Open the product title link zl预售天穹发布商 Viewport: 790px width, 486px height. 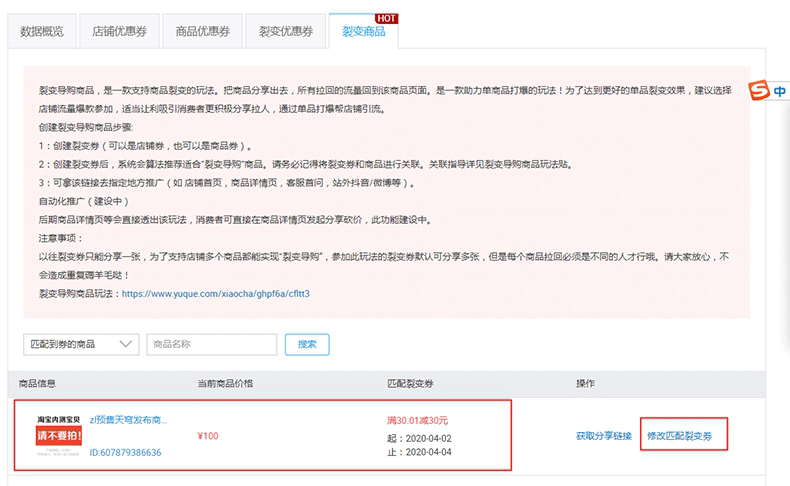click(x=129, y=420)
